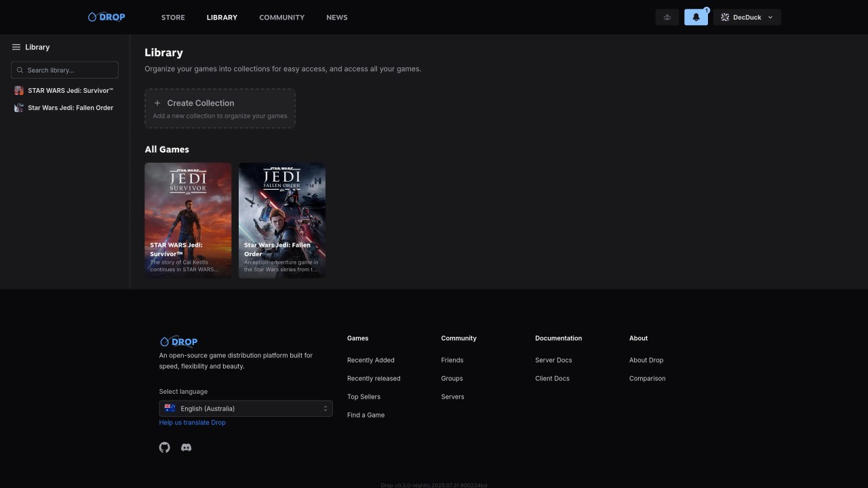Expand the English (Australia) language selector
This screenshot has height=488, width=868.
point(245,409)
